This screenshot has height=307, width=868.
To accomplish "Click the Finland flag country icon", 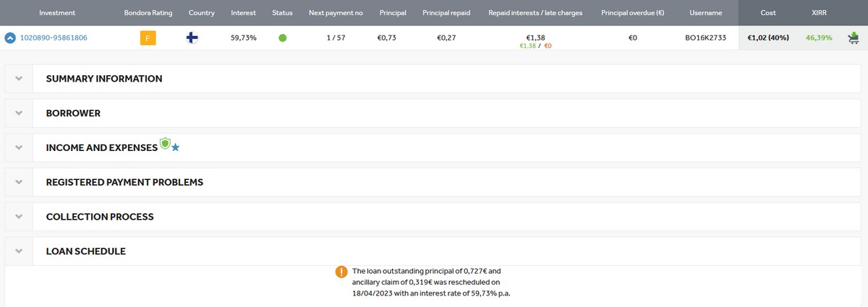I will pyautogui.click(x=192, y=38).
